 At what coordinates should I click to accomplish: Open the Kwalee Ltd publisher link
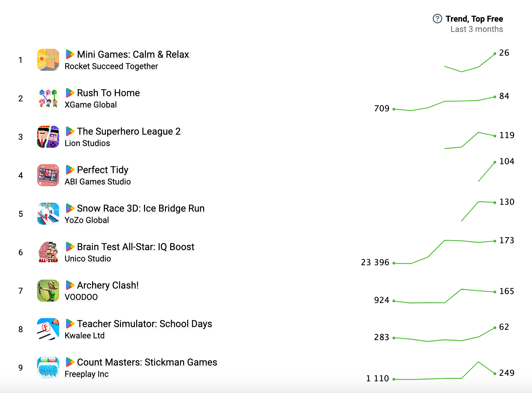(85, 336)
